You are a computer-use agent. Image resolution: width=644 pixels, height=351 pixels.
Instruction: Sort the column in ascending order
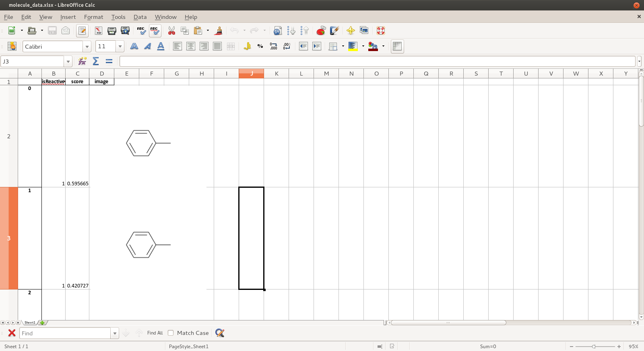(x=291, y=31)
